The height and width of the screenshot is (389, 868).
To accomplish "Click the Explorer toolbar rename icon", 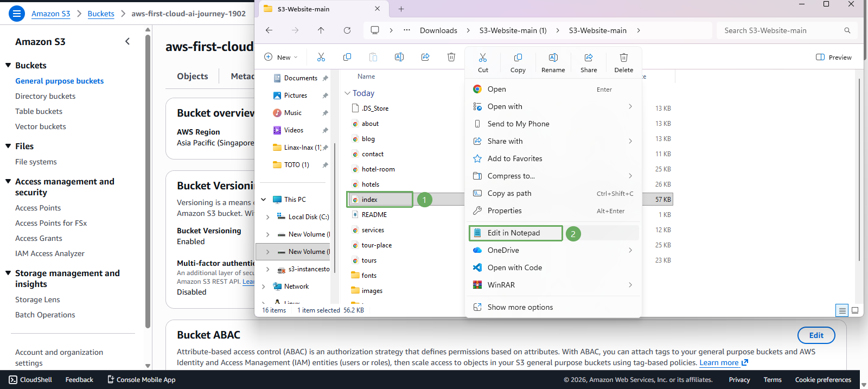I will click(x=399, y=57).
